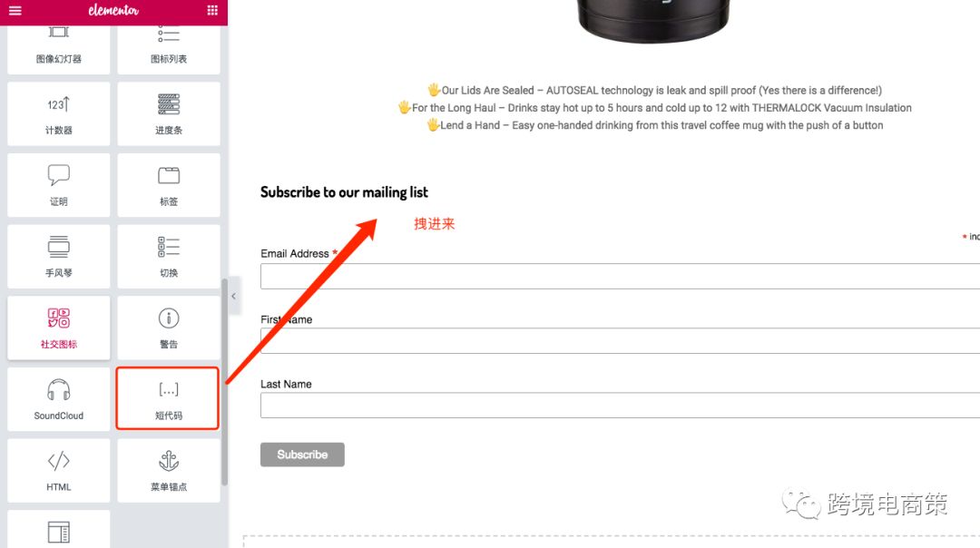Click the widget panel scrollbar
Screen dimensions: 980x548
tap(224, 382)
